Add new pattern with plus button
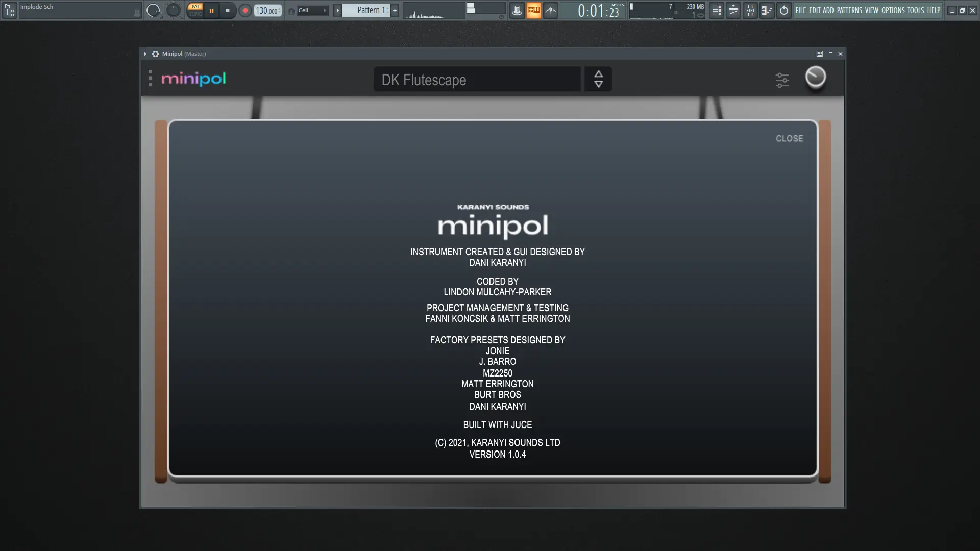The image size is (980, 551). click(x=395, y=10)
